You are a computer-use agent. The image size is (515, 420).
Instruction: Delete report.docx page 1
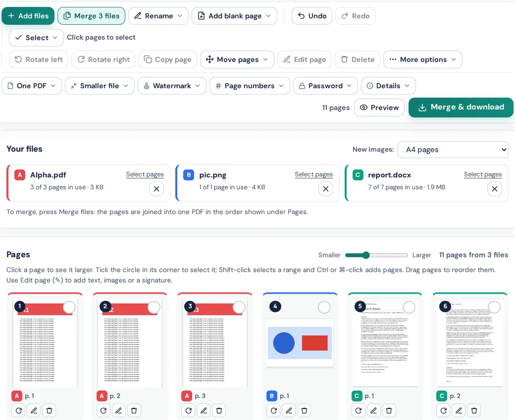click(389, 410)
